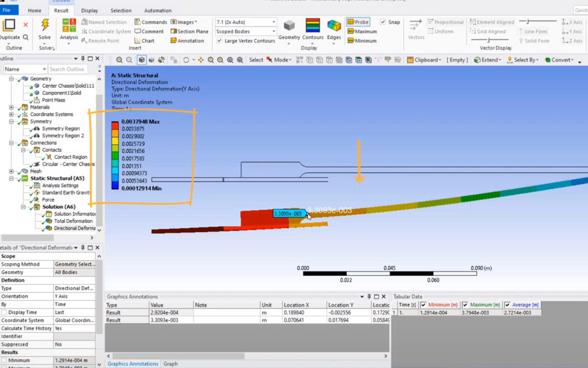588x368 pixels.
Task: Click the Geometry display cube icon
Action: (289, 26)
